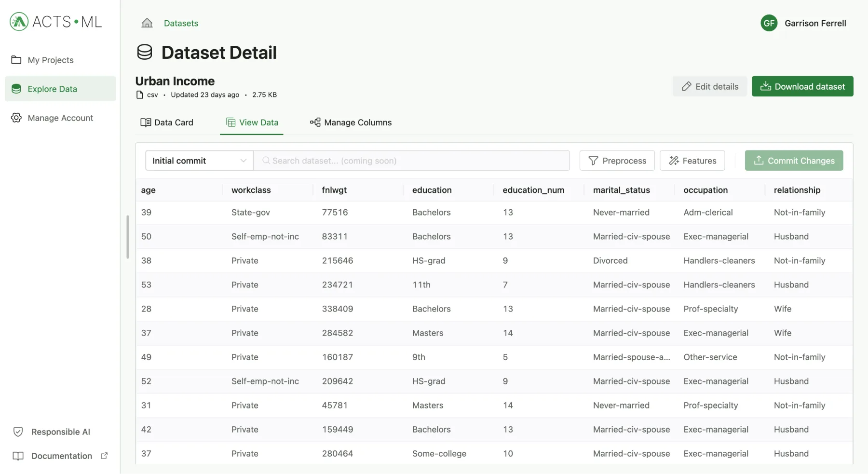This screenshot has width=868, height=474.
Task: Click the funnel icon on Preprocess
Action: (594, 161)
